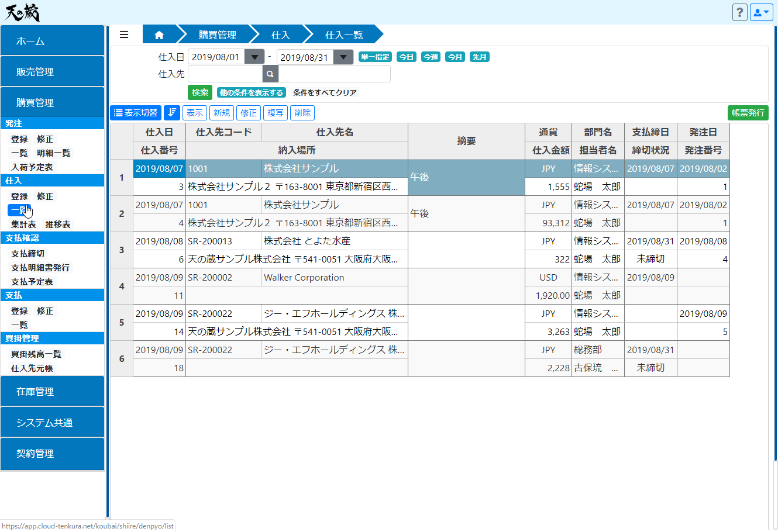Click 他の条件を表示する button

[252, 92]
